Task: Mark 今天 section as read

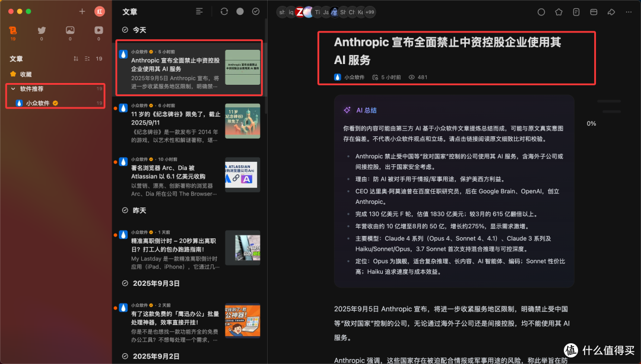Action: point(125,30)
